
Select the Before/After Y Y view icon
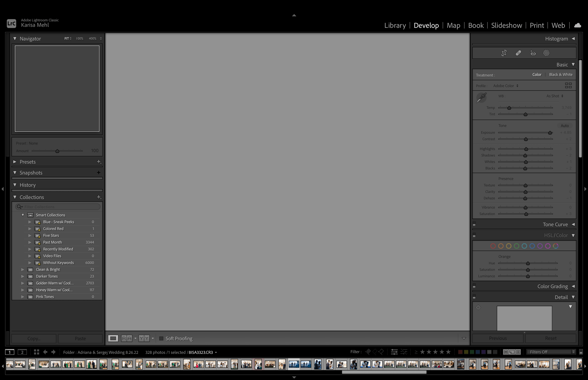[144, 338]
